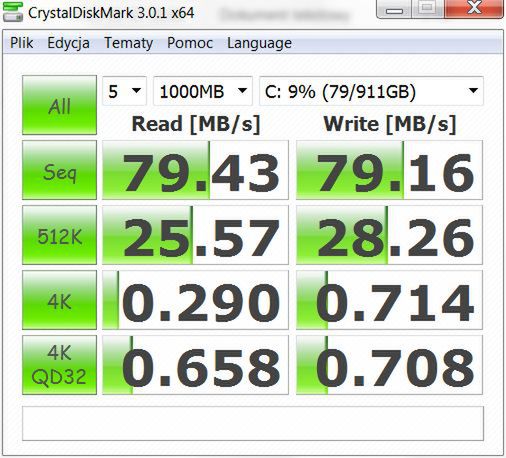
Task: Click the 512K write result 28.26
Action: [389, 235]
